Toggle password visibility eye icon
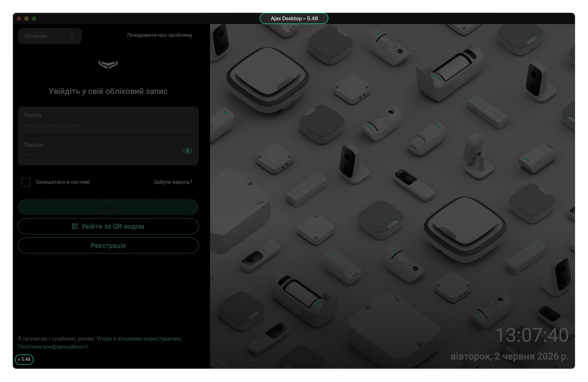 pyautogui.click(x=187, y=151)
